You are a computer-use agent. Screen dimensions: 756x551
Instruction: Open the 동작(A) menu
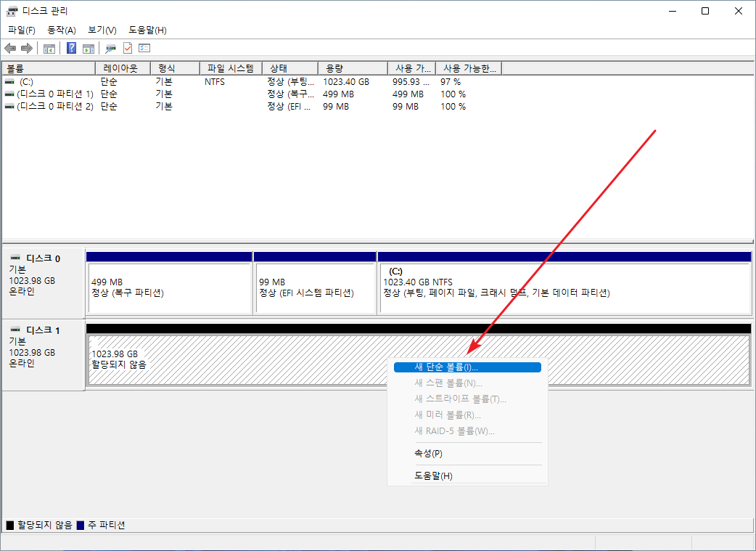point(62,30)
